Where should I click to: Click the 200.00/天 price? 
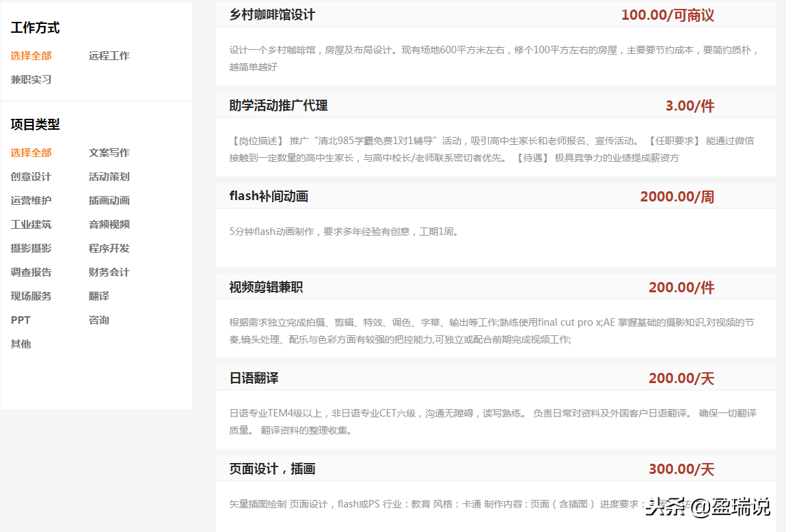point(681,378)
